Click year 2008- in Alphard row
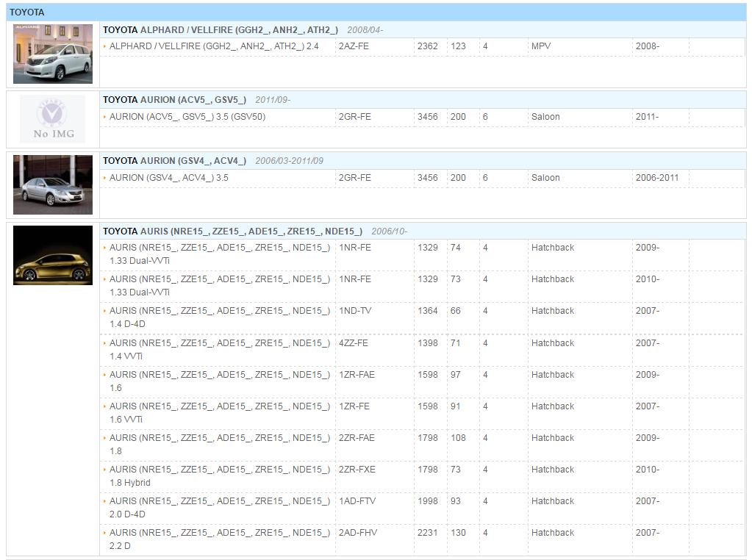The image size is (752, 560). (648, 46)
